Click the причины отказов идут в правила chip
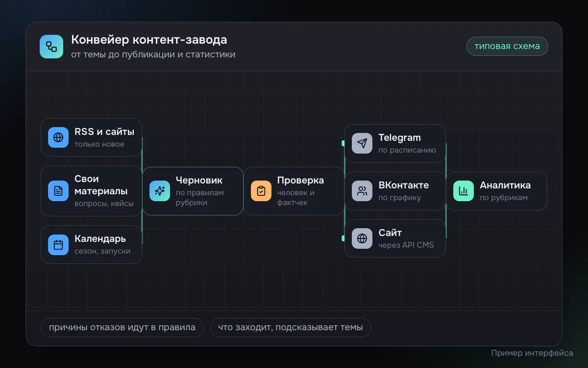The image size is (588, 368). (122, 327)
